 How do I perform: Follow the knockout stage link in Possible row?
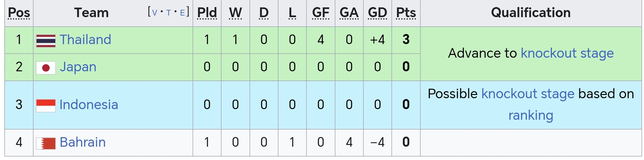click(x=528, y=94)
